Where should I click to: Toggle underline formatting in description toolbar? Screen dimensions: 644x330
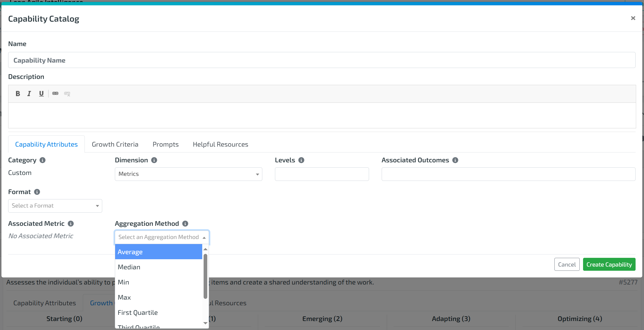pyautogui.click(x=41, y=94)
